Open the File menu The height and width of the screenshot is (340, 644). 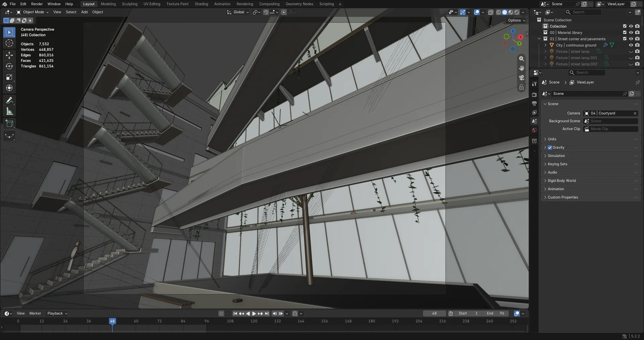point(13,4)
